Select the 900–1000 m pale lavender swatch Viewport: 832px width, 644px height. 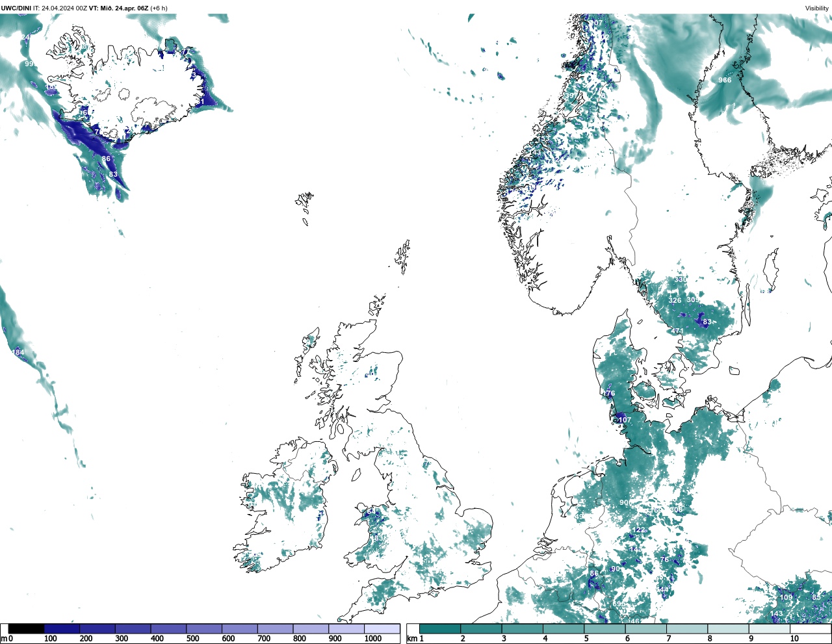tap(346, 629)
